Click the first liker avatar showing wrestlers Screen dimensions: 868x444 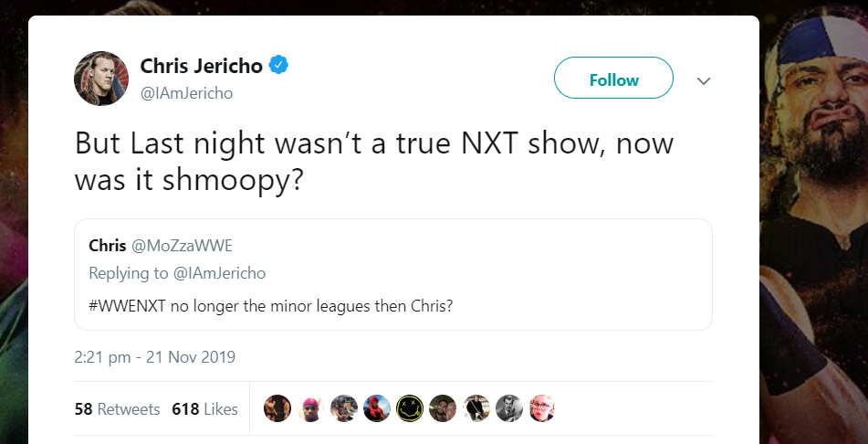(277, 408)
